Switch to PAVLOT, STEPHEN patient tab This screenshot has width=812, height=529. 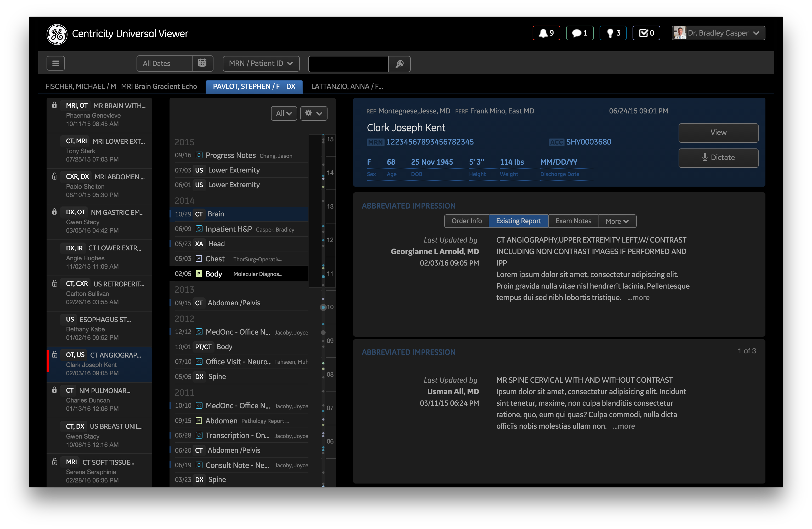pos(254,86)
